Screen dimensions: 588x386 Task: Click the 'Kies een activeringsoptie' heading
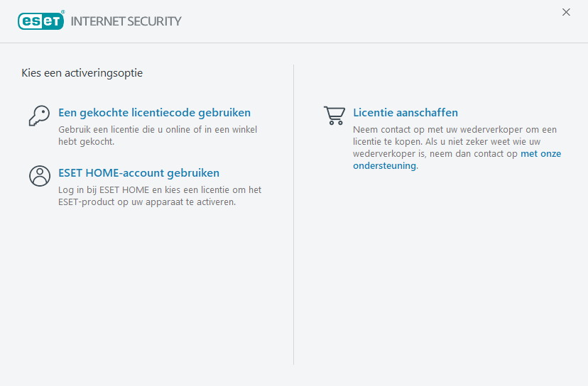click(x=82, y=72)
